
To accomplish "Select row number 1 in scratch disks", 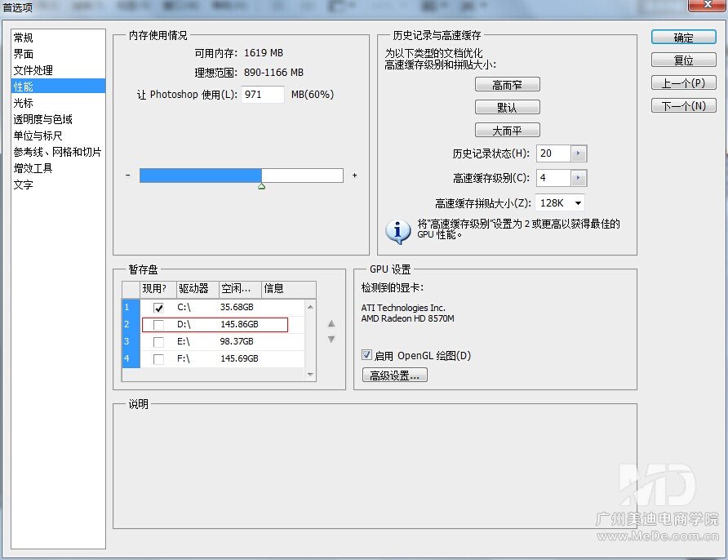I will 131,308.
